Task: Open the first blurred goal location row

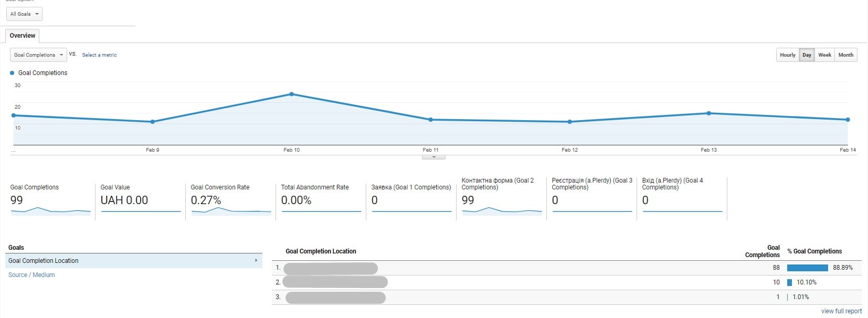Action: point(331,268)
